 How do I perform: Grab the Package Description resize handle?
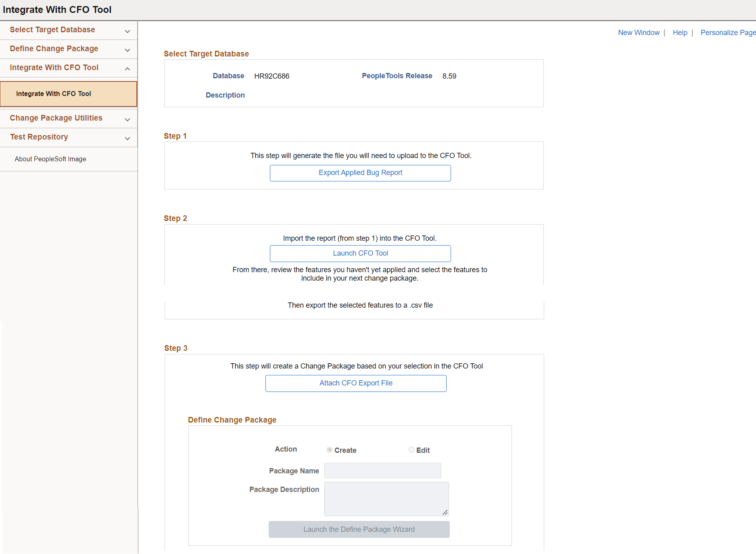point(445,512)
